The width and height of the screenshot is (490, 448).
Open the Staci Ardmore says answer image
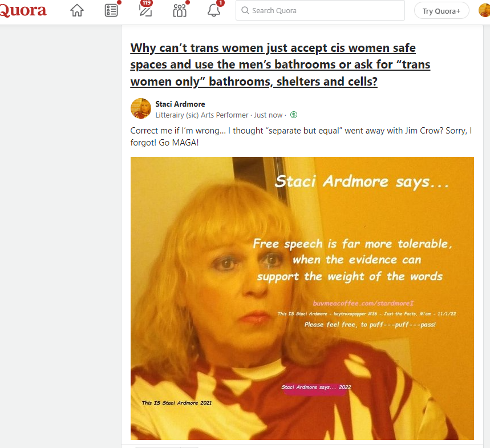302,298
